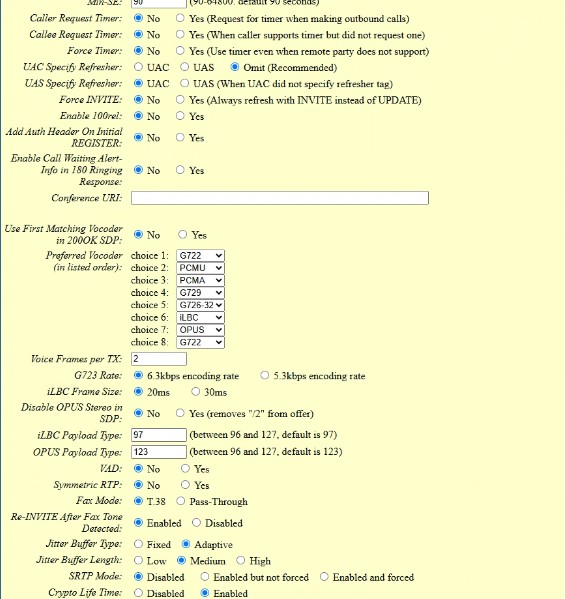Enable 100rel by selecting Yes
Screen dimensions: 566x599
(x=180, y=115)
